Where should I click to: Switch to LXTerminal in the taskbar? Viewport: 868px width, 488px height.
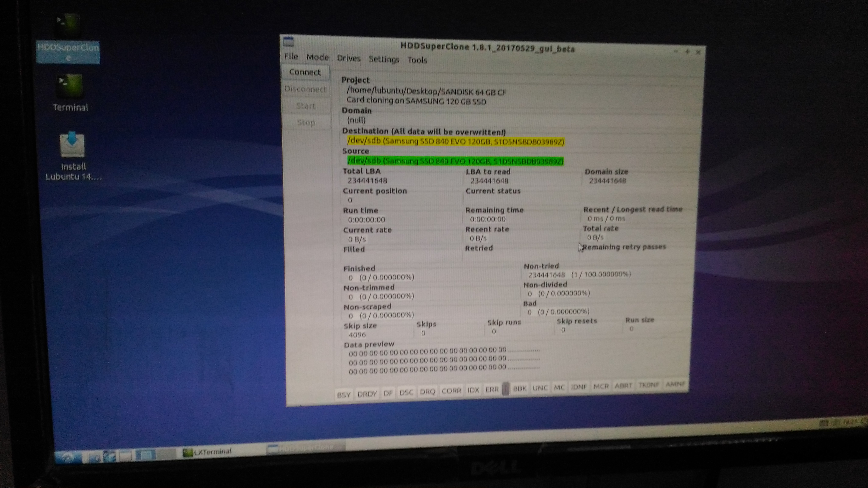[207, 452]
